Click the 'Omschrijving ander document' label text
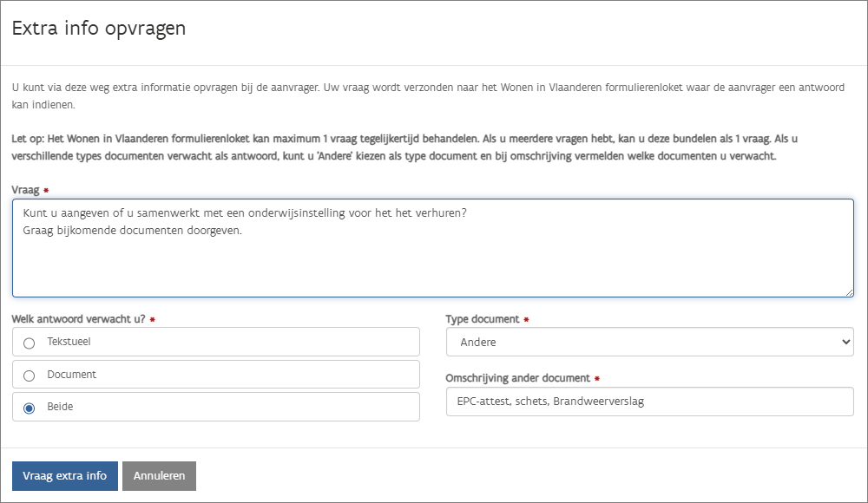The image size is (868, 503). [517, 378]
